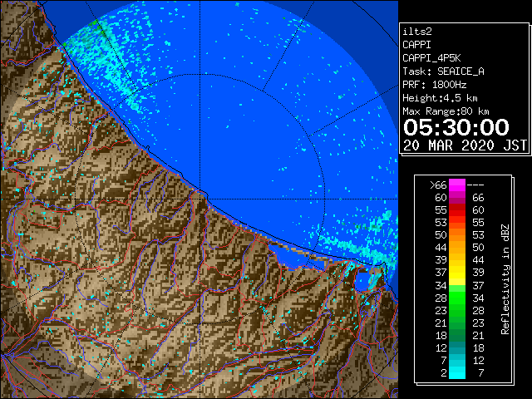Click the 'Reflectivity in dBZ' legend title

pyautogui.click(x=505, y=279)
